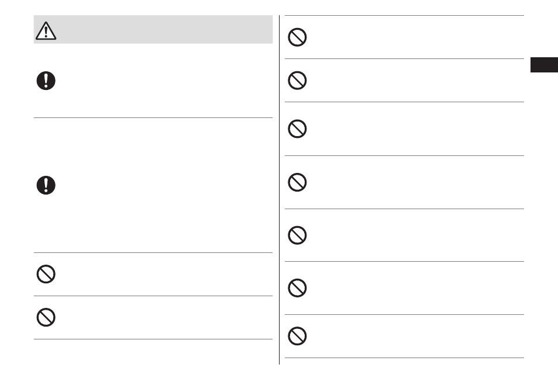
Task: Select fourth prohibition icon in right column
Action: pyautogui.click(x=297, y=182)
